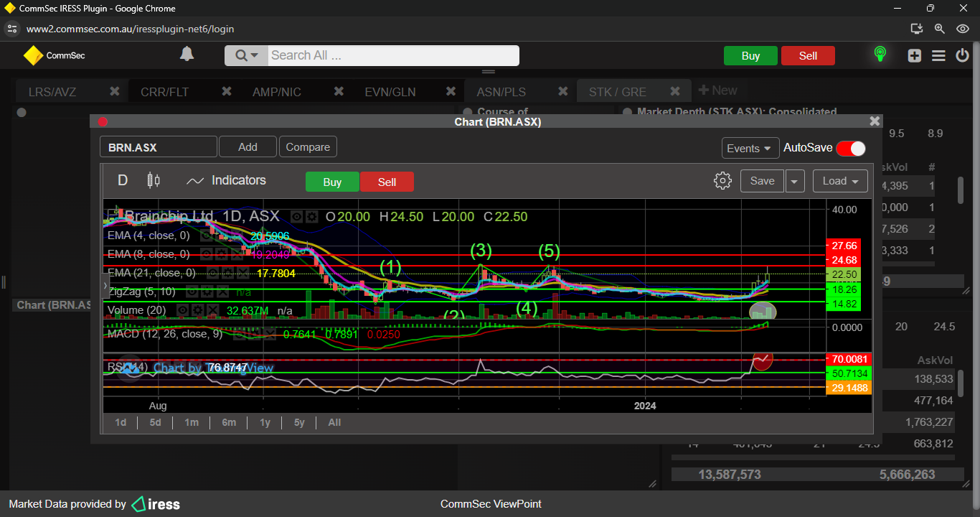Open the D interval selector
This screenshot has width=980, height=517.
tap(123, 180)
